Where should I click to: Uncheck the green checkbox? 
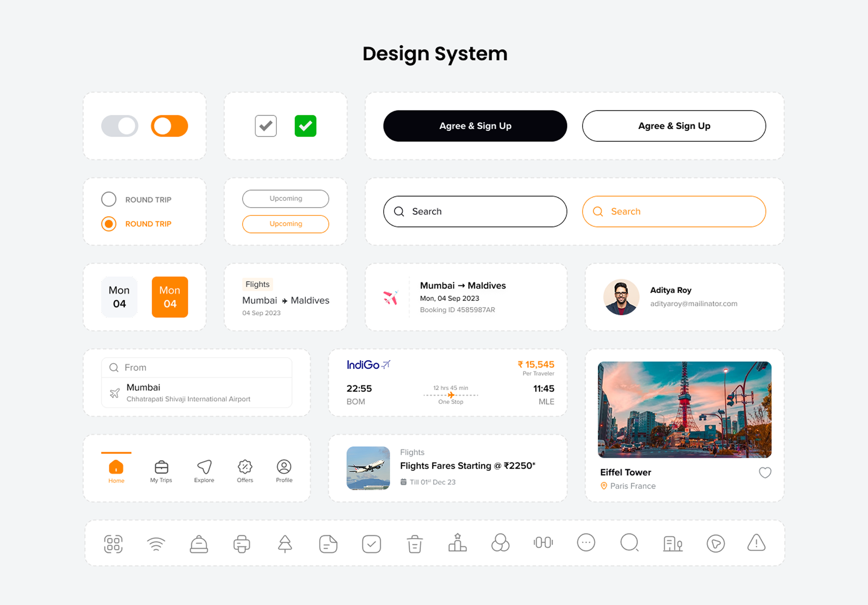[x=306, y=126]
